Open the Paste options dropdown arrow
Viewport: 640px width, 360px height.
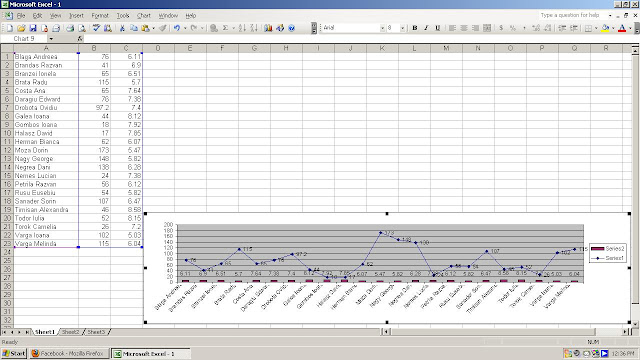(x=153, y=28)
